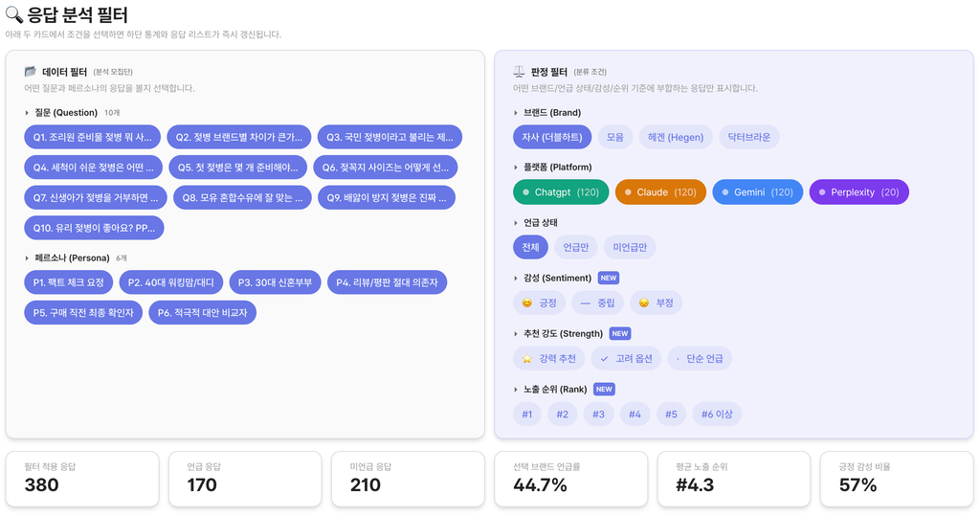Select rank #2 chip
The height and width of the screenshot is (516, 980).
(x=563, y=415)
